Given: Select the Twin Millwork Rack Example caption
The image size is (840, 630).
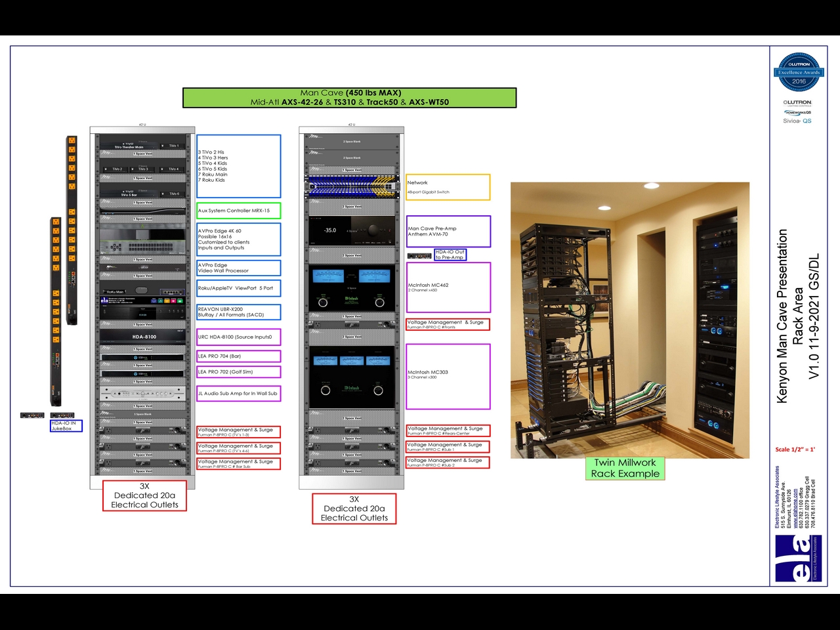Looking at the screenshot, I should pos(625,469).
